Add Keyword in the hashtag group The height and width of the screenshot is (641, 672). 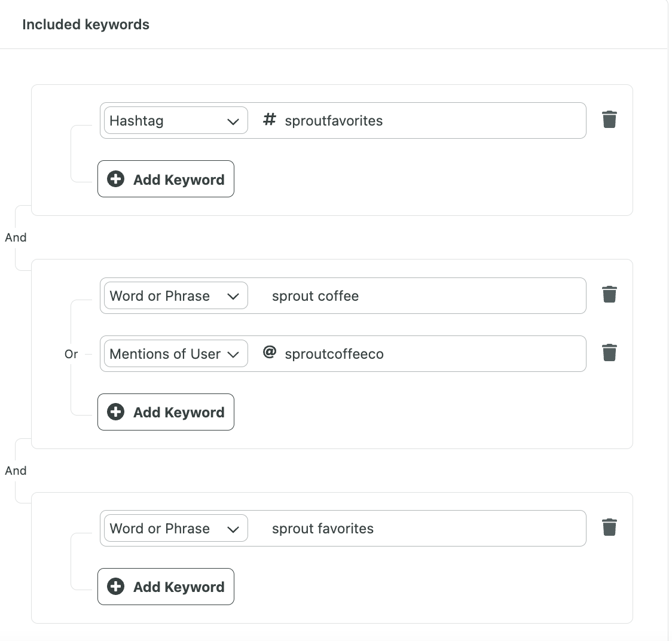pyautogui.click(x=166, y=179)
